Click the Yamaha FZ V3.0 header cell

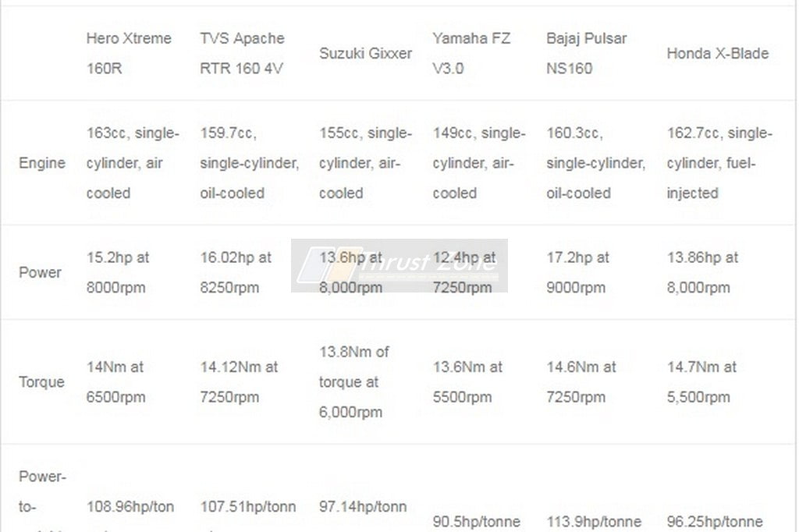pyautogui.click(x=471, y=53)
